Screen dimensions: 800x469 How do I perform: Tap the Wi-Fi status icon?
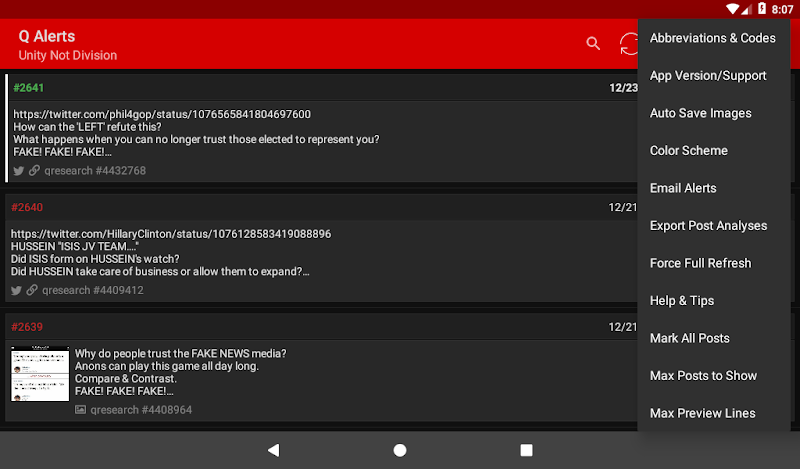(x=732, y=9)
